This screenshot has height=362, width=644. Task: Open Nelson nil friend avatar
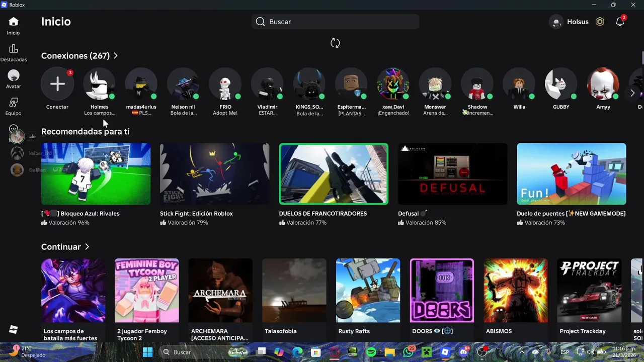tap(183, 83)
